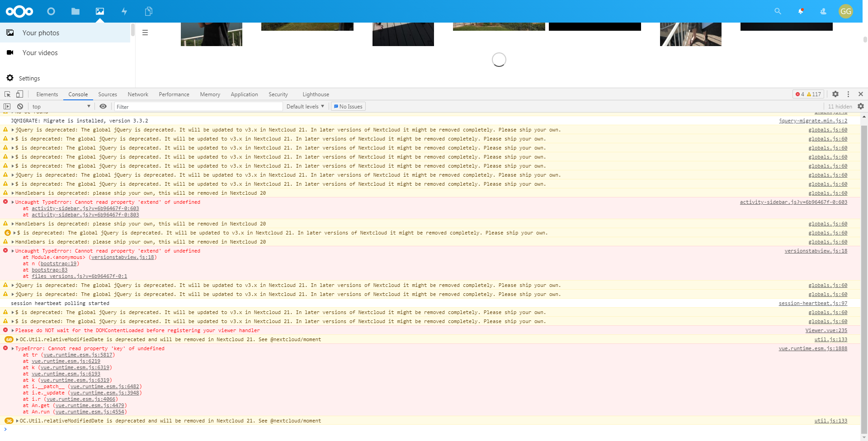The height and width of the screenshot is (441, 868).
Task: Switch to the Elements tab
Action: (x=47, y=94)
